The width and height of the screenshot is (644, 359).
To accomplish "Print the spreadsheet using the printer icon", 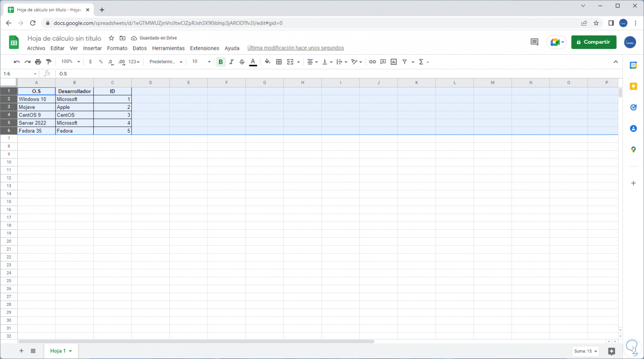I will 38,62.
